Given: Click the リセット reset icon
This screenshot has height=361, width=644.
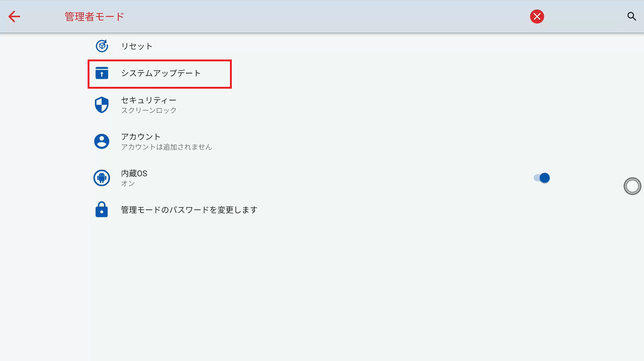Looking at the screenshot, I should pos(102,46).
